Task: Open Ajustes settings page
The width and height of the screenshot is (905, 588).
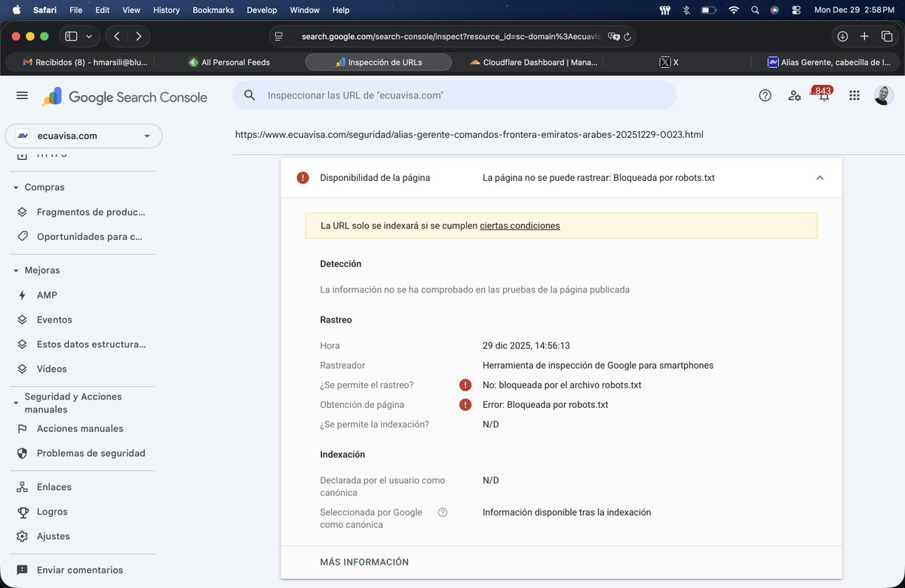Action: 83,536
